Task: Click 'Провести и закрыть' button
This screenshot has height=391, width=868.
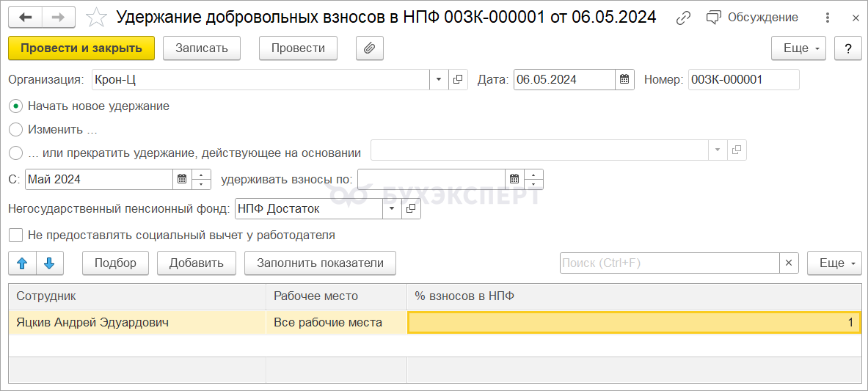Action: pos(81,48)
